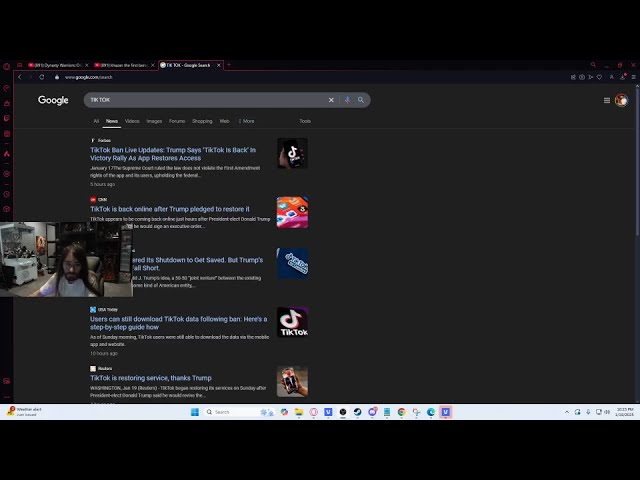Switch to the Shopping results tab

(x=202, y=121)
